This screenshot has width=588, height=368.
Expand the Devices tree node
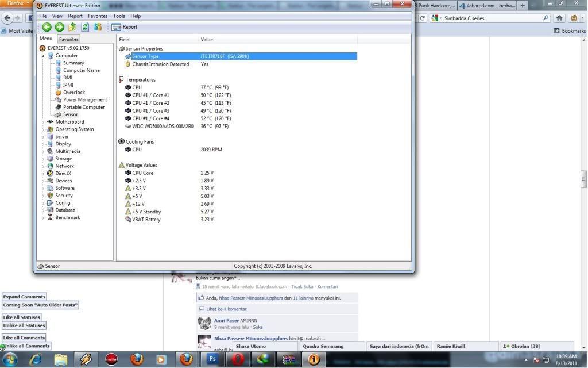point(42,181)
